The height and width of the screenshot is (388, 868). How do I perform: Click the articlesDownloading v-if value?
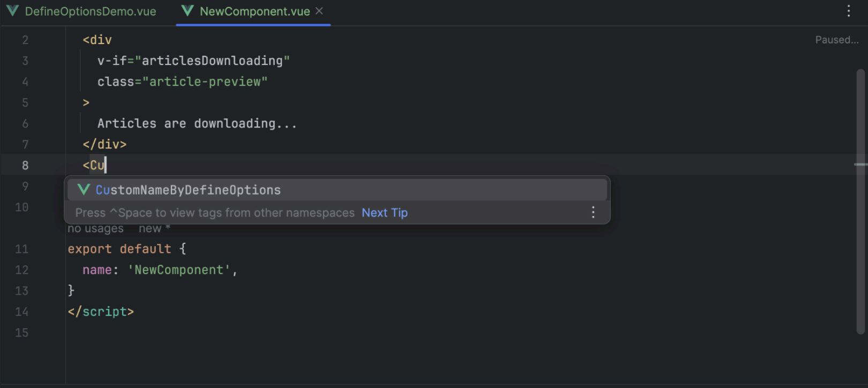(x=212, y=61)
